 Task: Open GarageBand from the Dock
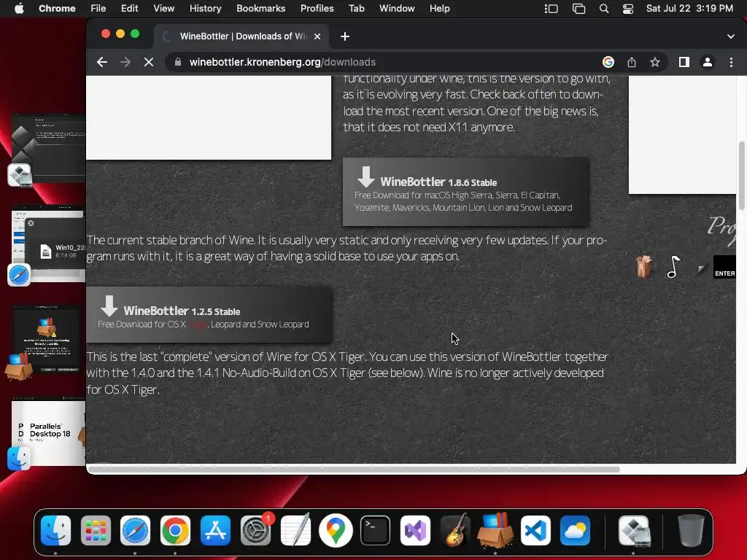(455, 531)
